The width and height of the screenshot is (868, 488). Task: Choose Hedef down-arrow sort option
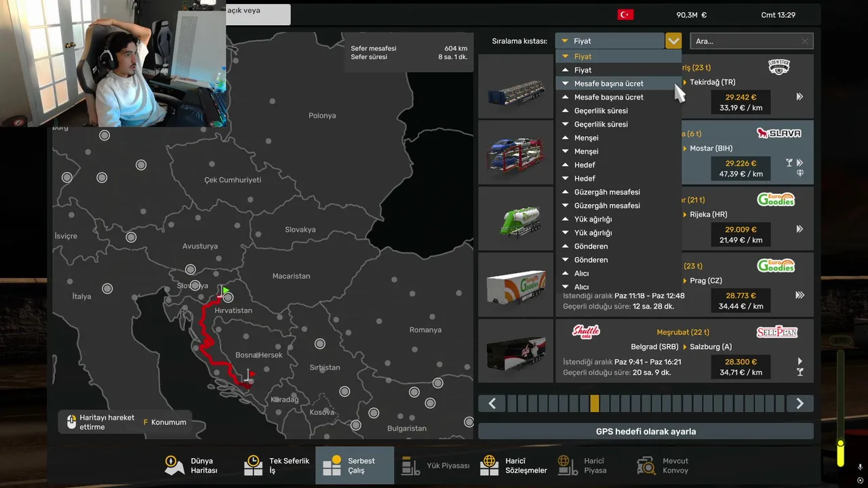pyautogui.click(x=618, y=178)
